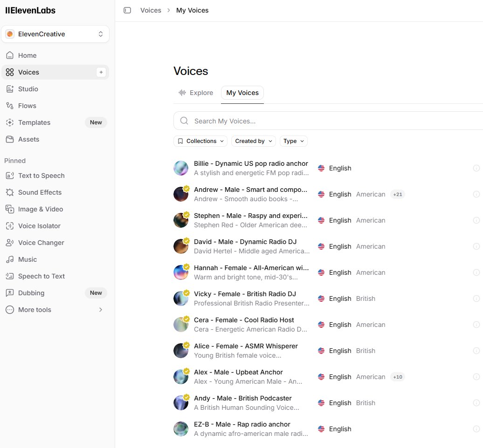Expand Alex's +10 languages badge
The image size is (483, 448).
(x=397, y=377)
